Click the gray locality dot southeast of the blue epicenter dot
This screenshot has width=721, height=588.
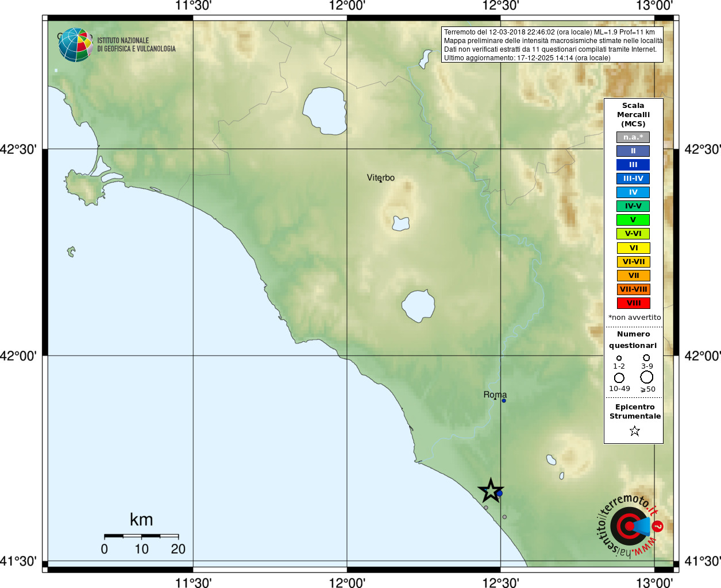click(504, 517)
